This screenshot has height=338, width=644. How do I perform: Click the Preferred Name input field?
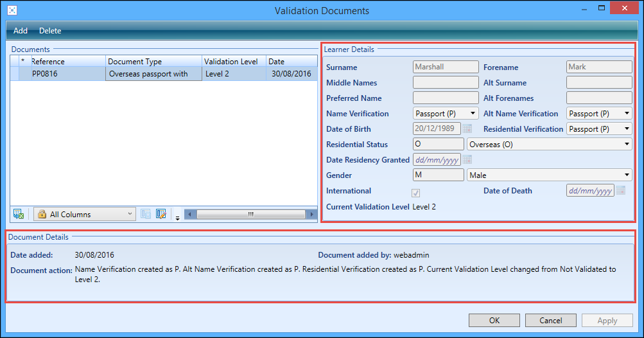[446, 98]
